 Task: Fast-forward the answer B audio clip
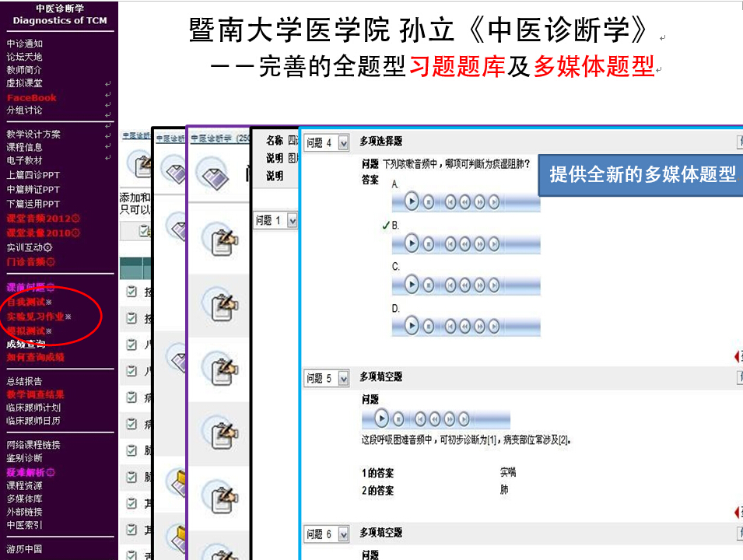[479, 244]
